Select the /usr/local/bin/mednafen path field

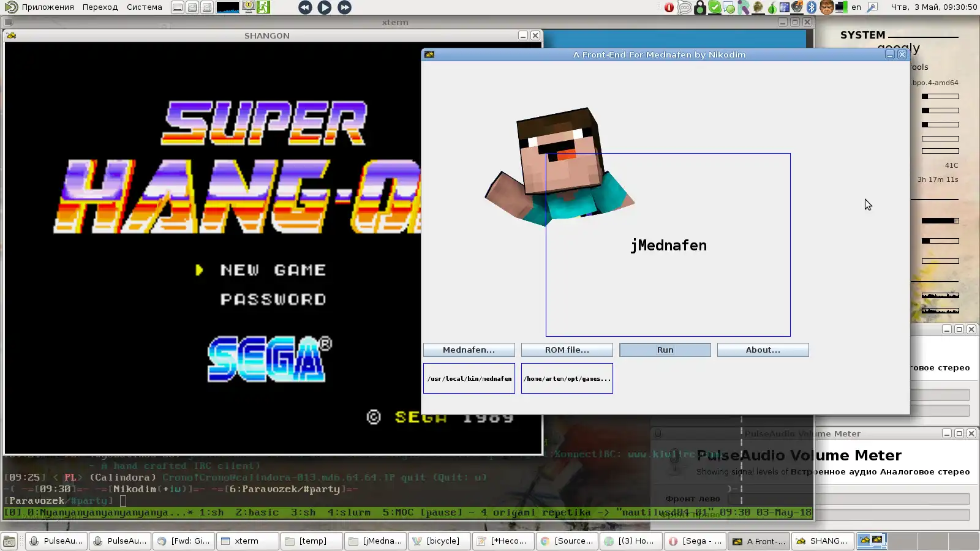(x=469, y=378)
